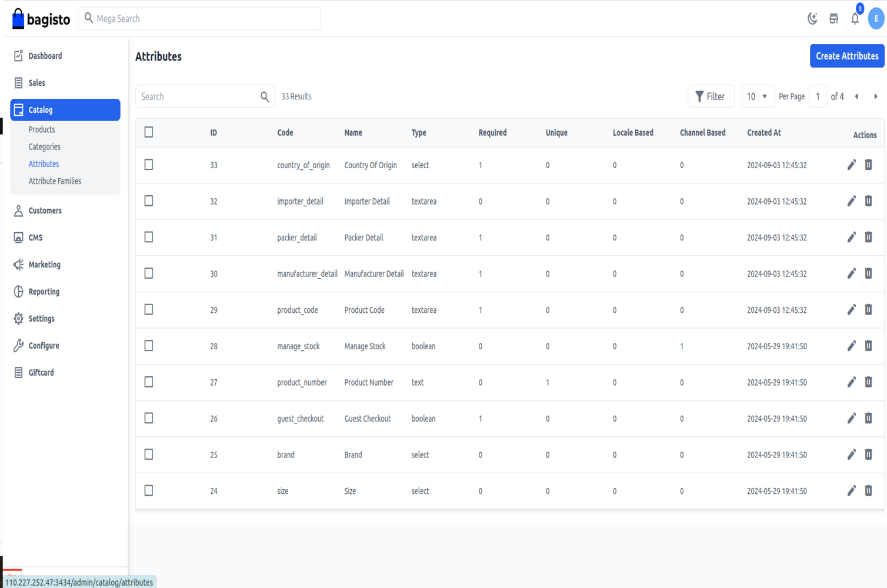Delete the product_number attribute

pos(868,382)
